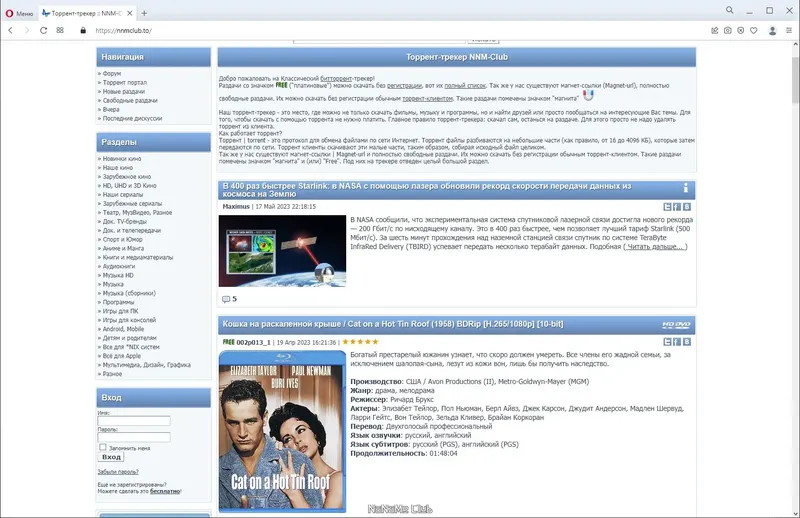Image resolution: width=800 pixels, height=518 pixels.
Task: Open the Зарубежное кино section
Action: coord(127,177)
